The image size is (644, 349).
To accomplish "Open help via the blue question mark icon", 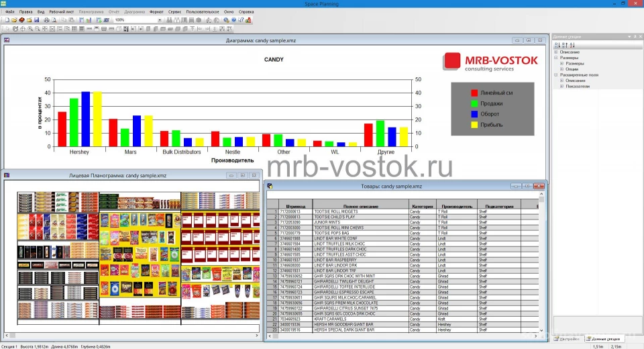I will [233, 19].
